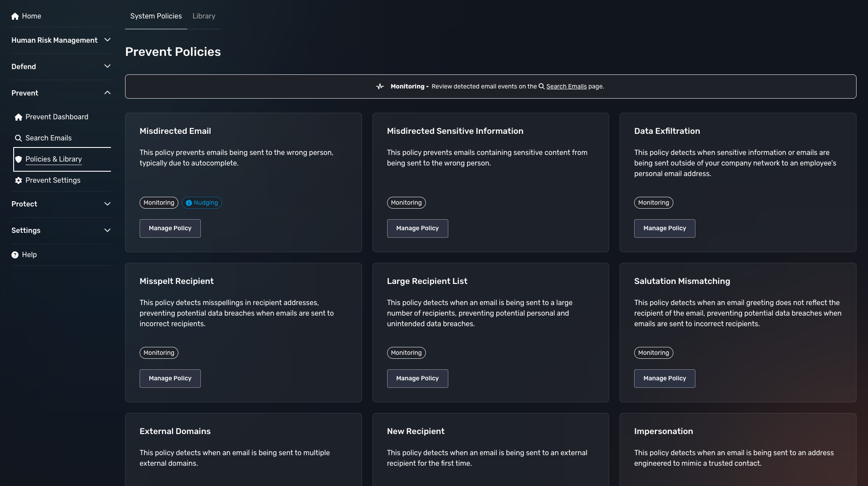The height and width of the screenshot is (486, 868).
Task: Click the Help question mark icon
Action: [15, 255]
